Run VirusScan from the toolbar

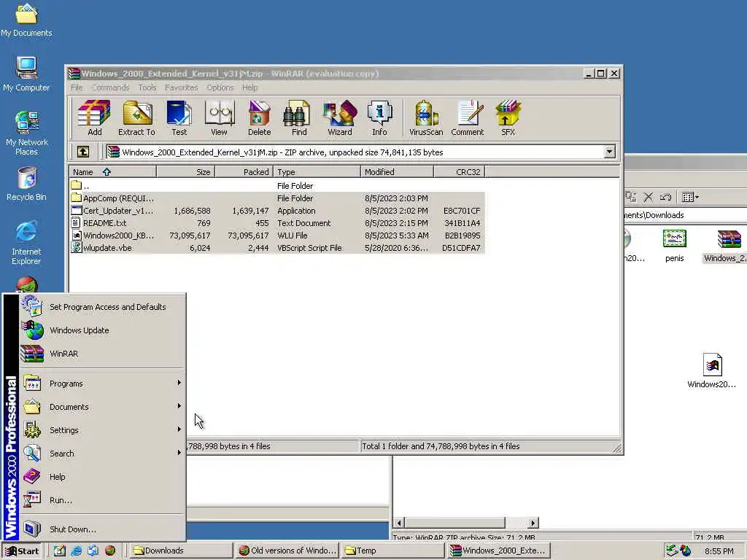pos(426,118)
